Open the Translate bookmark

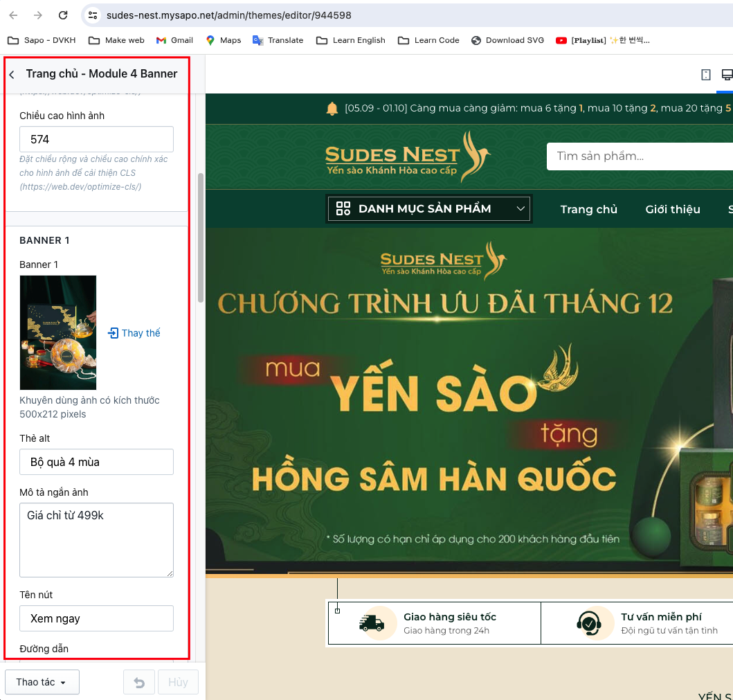pos(278,40)
